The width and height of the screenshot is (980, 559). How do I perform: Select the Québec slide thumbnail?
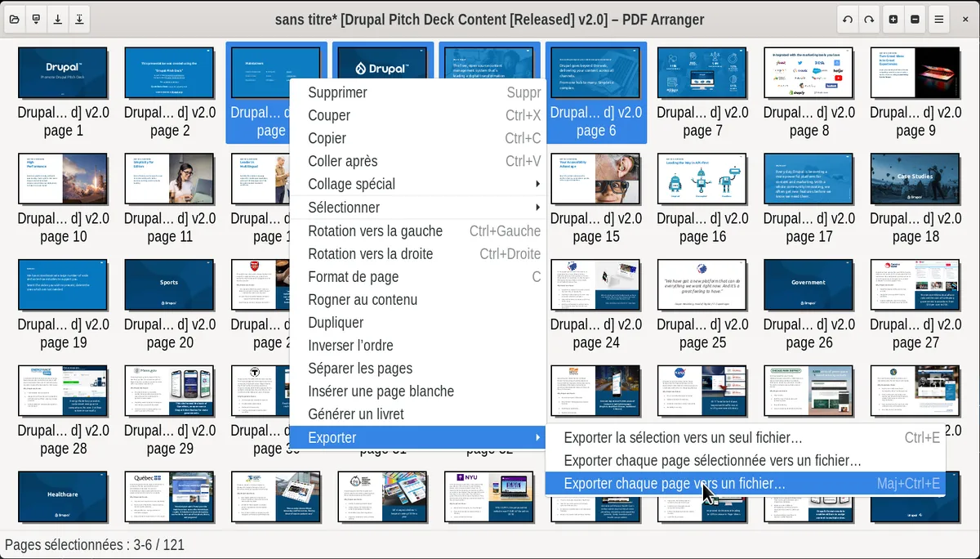[x=170, y=496]
